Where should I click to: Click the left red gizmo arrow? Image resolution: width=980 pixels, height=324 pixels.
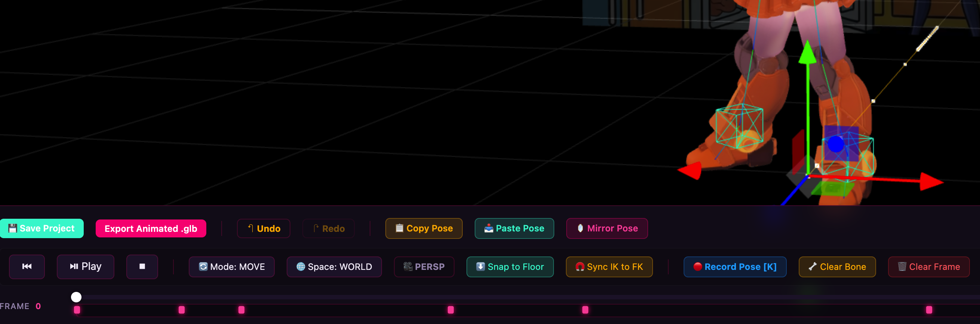click(690, 171)
